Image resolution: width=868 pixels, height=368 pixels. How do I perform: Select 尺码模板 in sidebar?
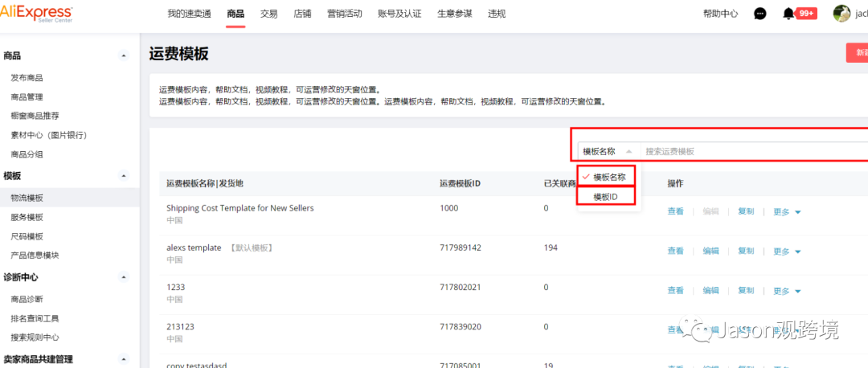[27, 236]
